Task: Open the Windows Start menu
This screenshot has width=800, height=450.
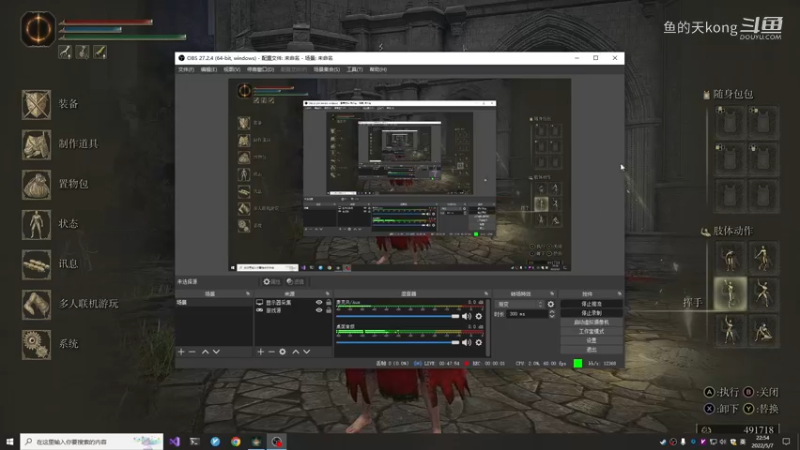Action: click(x=10, y=441)
